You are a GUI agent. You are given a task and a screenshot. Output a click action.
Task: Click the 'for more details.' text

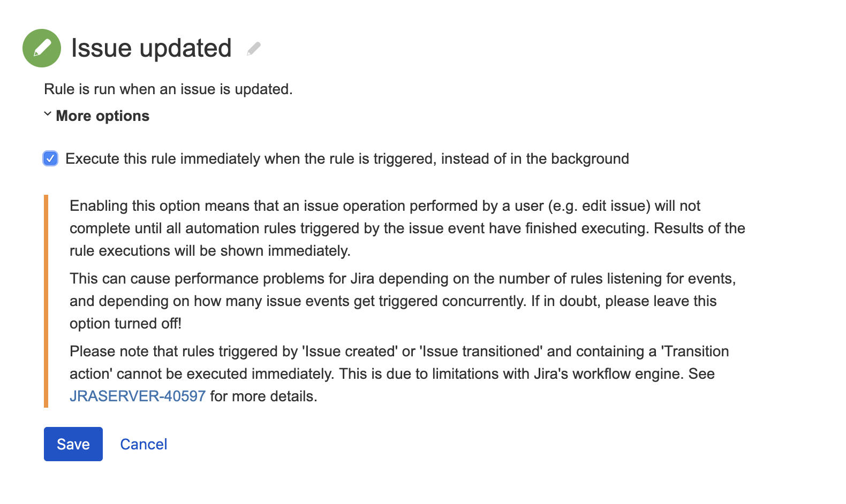pyautogui.click(x=263, y=396)
